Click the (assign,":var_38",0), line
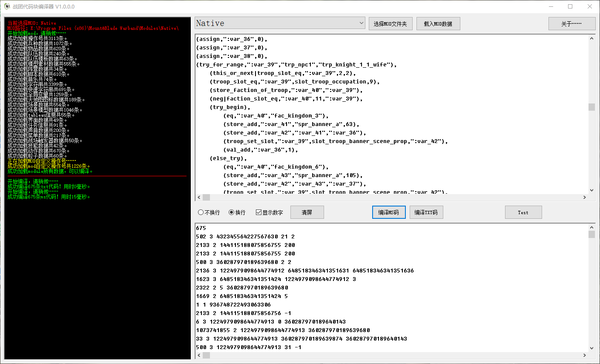Screen dimensions: 600x364 pos(232,56)
